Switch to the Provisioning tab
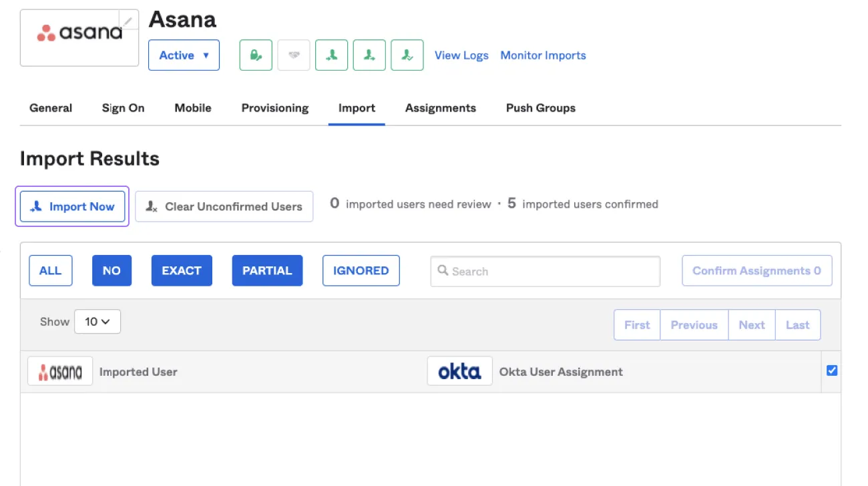Image resolution: width=868 pixels, height=486 pixels. (x=275, y=108)
